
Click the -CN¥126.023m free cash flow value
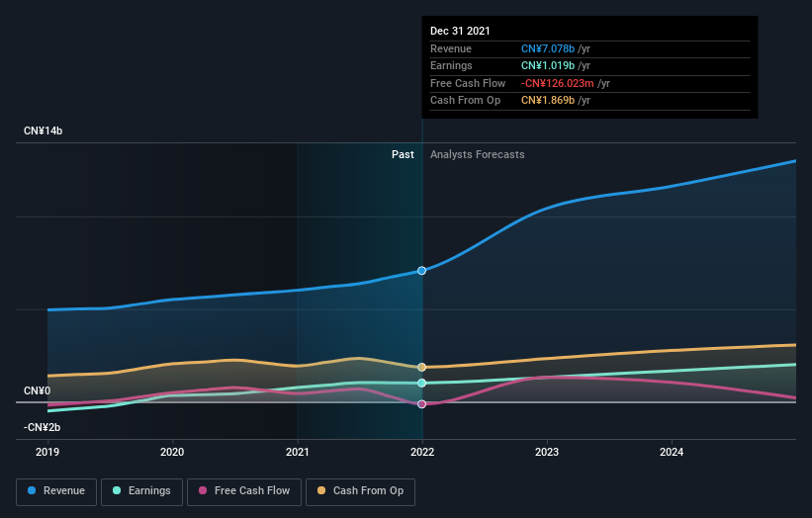(x=557, y=83)
